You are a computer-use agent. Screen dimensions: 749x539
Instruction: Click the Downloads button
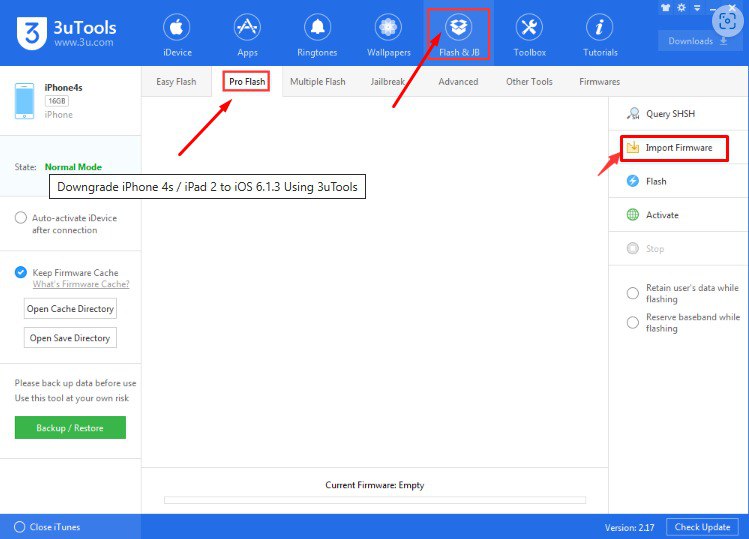click(x=698, y=41)
